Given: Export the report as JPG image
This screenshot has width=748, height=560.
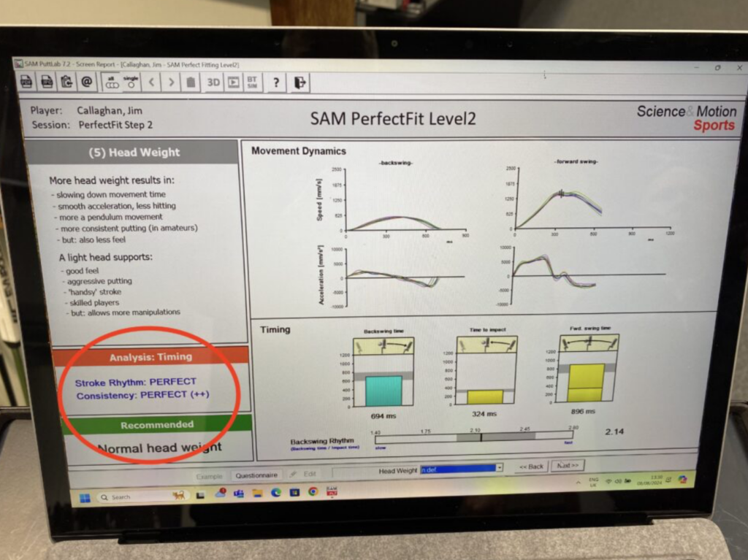Looking at the screenshot, I should pyautogui.click(x=46, y=82).
